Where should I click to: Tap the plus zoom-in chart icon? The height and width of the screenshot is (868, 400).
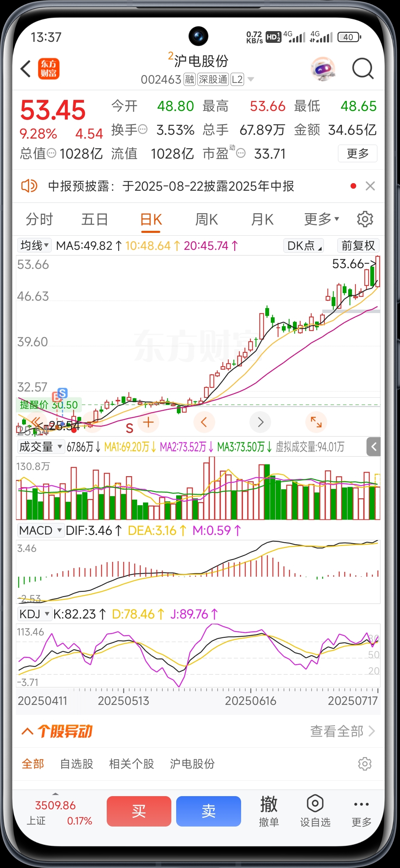tap(148, 422)
